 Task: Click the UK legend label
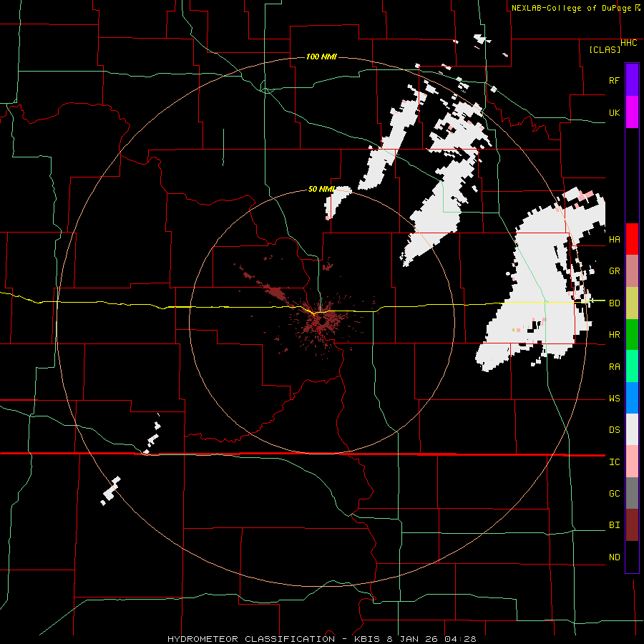tap(615, 112)
